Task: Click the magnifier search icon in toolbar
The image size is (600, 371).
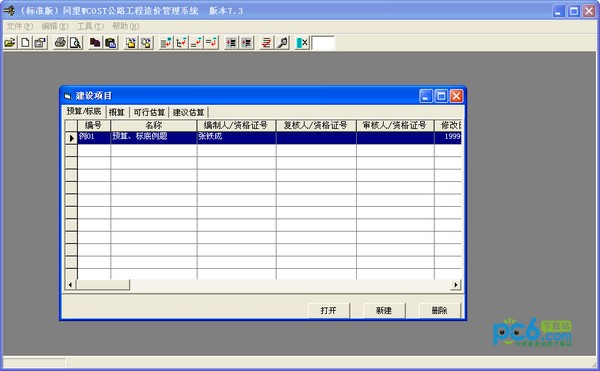Action: pyautogui.click(x=282, y=42)
